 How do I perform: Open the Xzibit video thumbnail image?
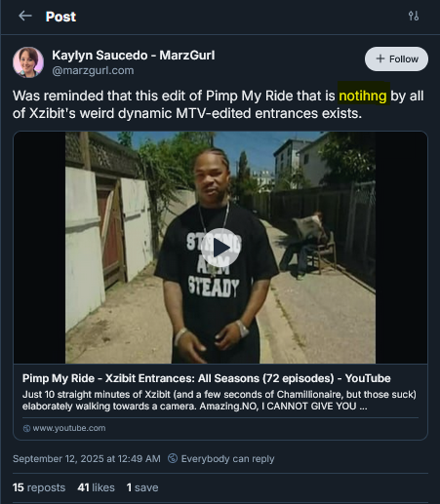point(220,248)
